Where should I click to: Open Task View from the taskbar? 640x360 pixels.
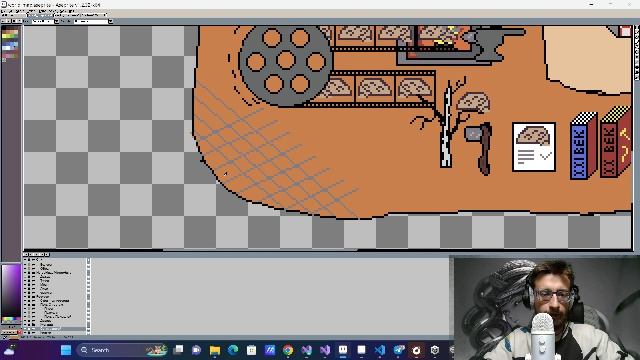pos(178,350)
